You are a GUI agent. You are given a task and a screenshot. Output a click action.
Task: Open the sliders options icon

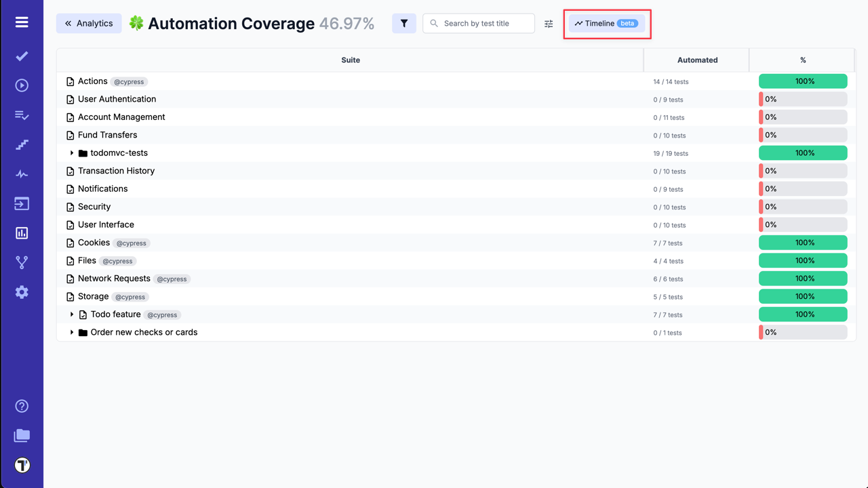[x=549, y=24]
